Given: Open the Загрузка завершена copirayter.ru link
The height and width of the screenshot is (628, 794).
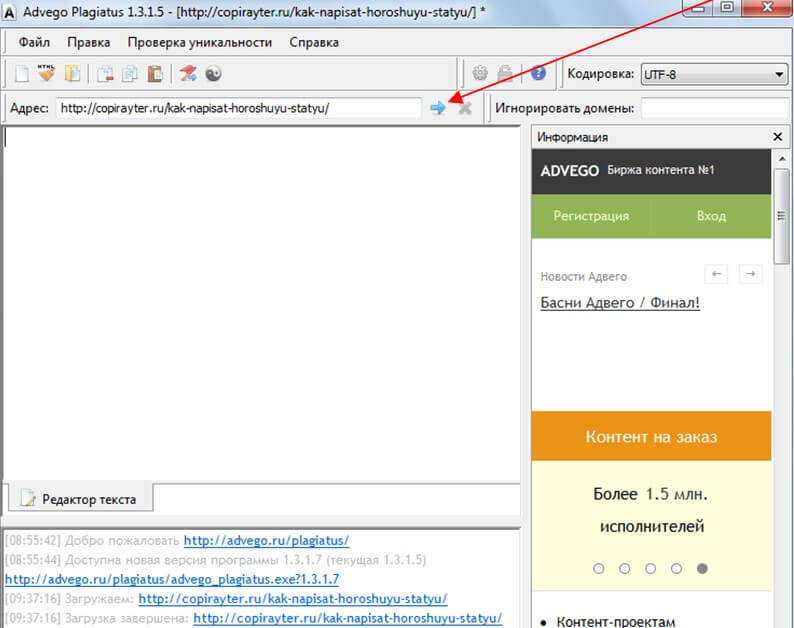Looking at the screenshot, I should tap(348, 618).
